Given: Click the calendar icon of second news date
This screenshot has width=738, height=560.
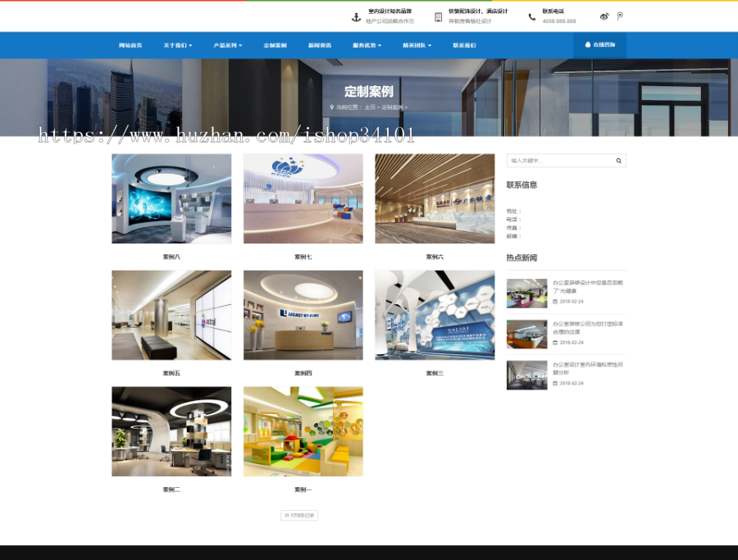Looking at the screenshot, I should (555, 343).
